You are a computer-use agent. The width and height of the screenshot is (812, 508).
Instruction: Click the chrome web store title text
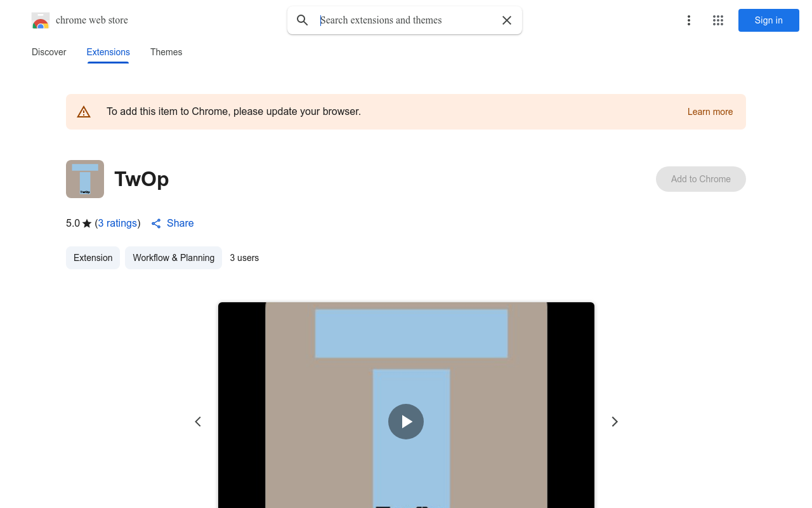tap(92, 20)
